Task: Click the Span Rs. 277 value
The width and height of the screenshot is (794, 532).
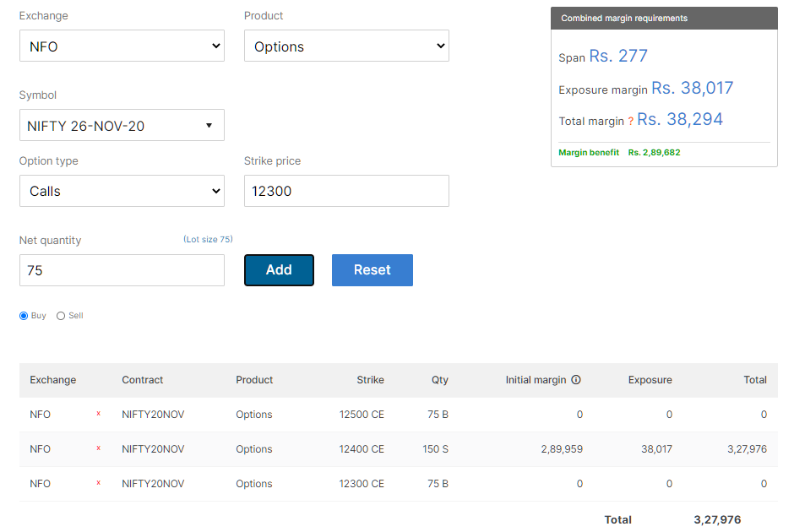Action: (618, 56)
